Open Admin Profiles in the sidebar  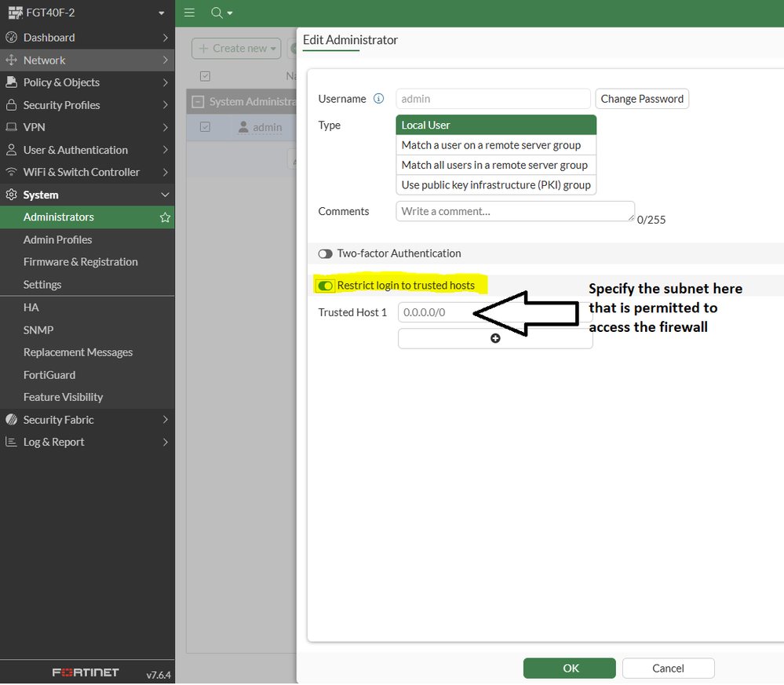click(57, 240)
